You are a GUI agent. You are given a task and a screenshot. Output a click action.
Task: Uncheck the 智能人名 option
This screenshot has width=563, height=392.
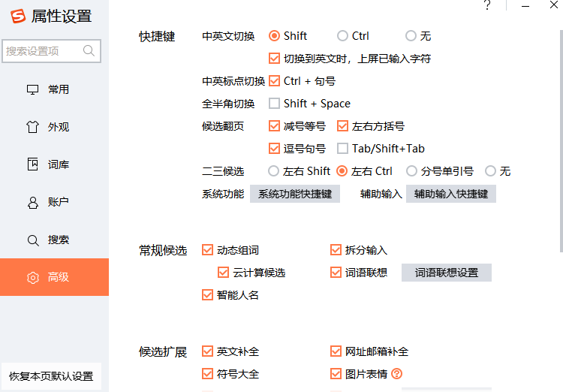click(208, 295)
